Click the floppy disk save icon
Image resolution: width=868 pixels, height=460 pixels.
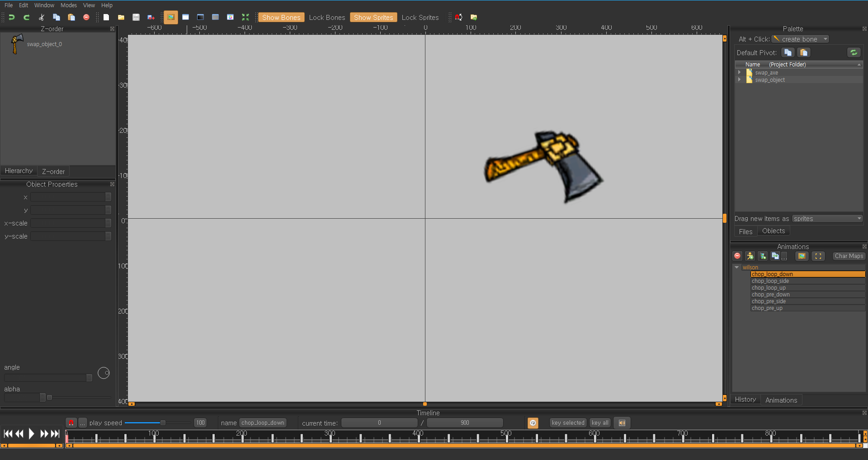(x=136, y=17)
